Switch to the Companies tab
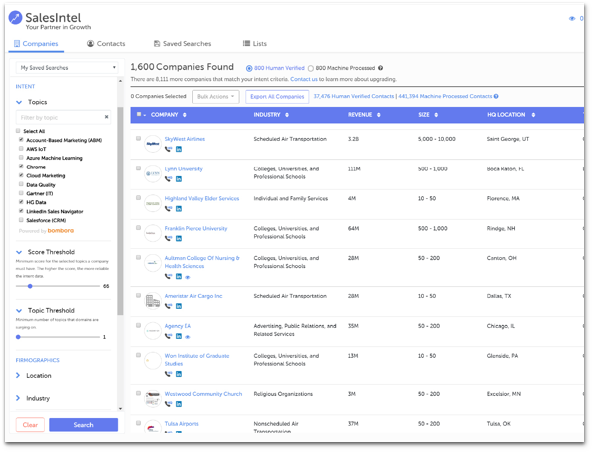Viewport: 593px width, 453px height. (36, 43)
